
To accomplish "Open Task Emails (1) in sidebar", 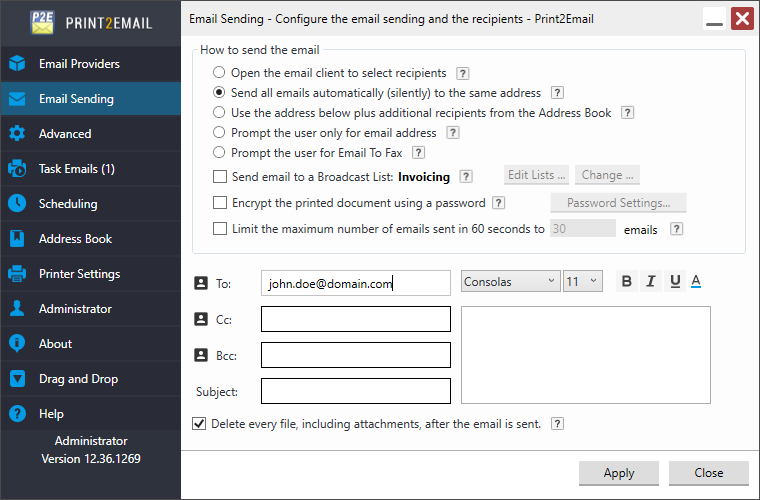I will pyautogui.click(x=76, y=169).
